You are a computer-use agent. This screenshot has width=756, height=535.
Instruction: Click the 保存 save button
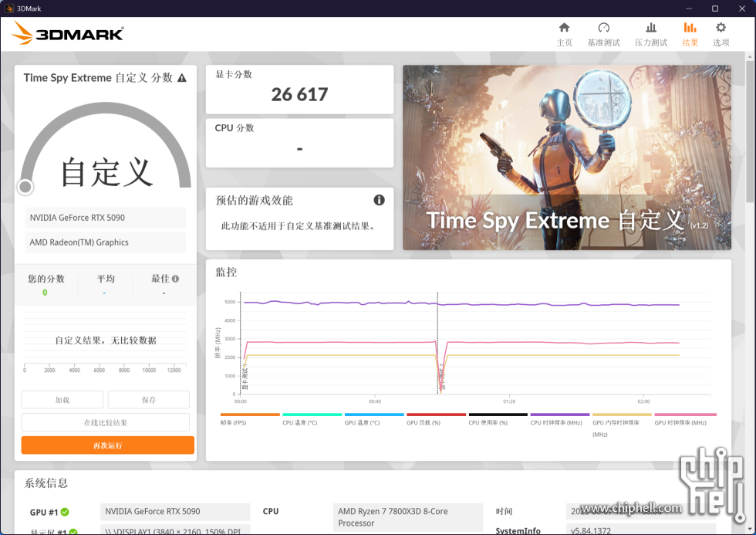[x=148, y=399]
